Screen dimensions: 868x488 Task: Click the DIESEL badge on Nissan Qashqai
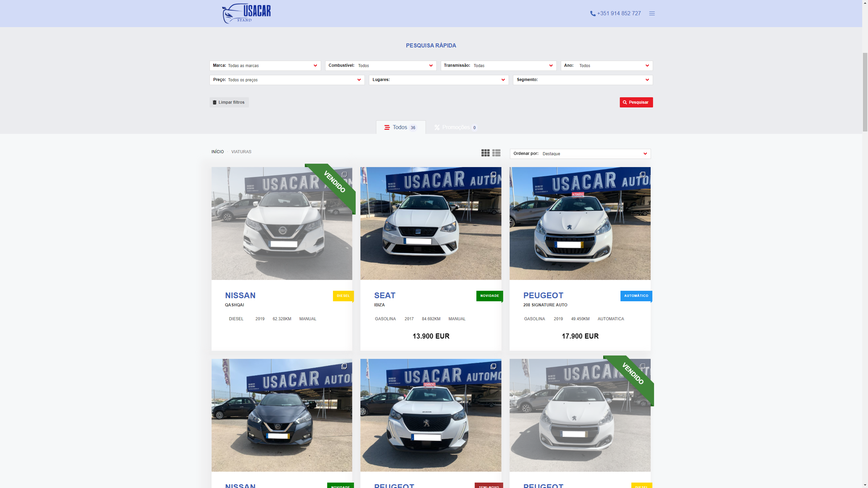pos(343,296)
